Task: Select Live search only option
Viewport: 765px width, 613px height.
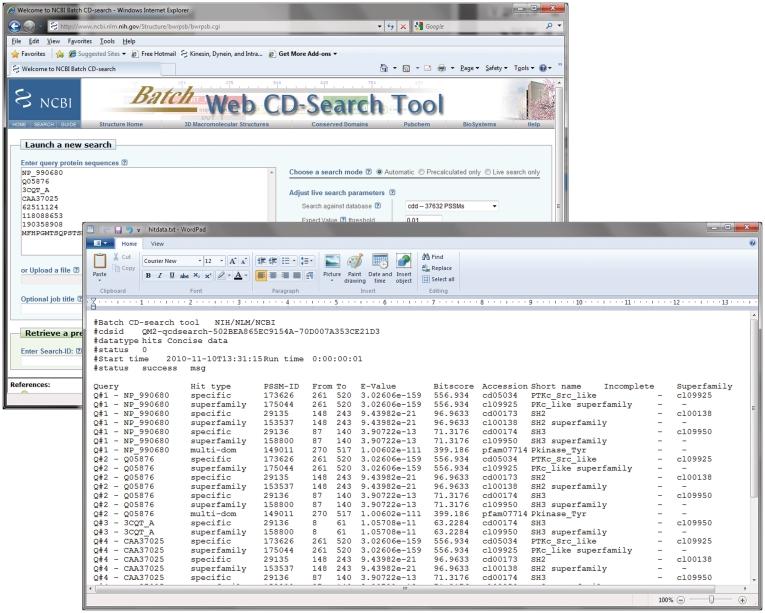Action: 488,172
